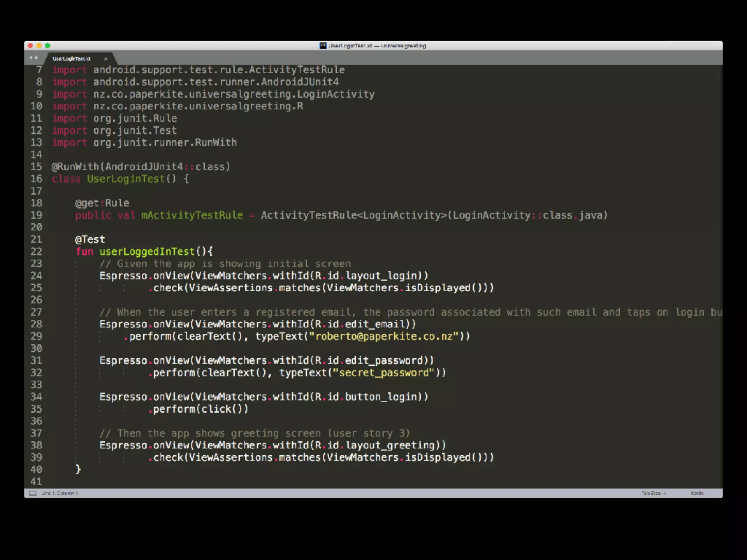Click the UserLoginTest class name
747x560 pixels.
(x=126, y=179)
